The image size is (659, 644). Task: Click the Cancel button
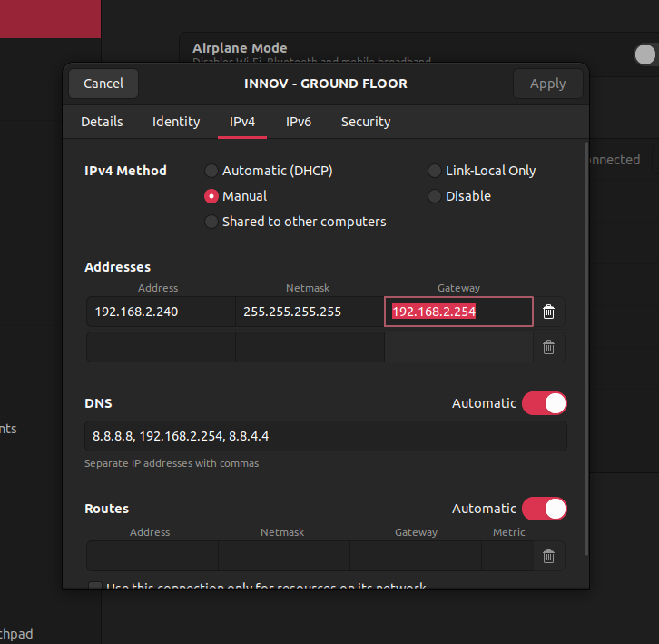point(103,84)
